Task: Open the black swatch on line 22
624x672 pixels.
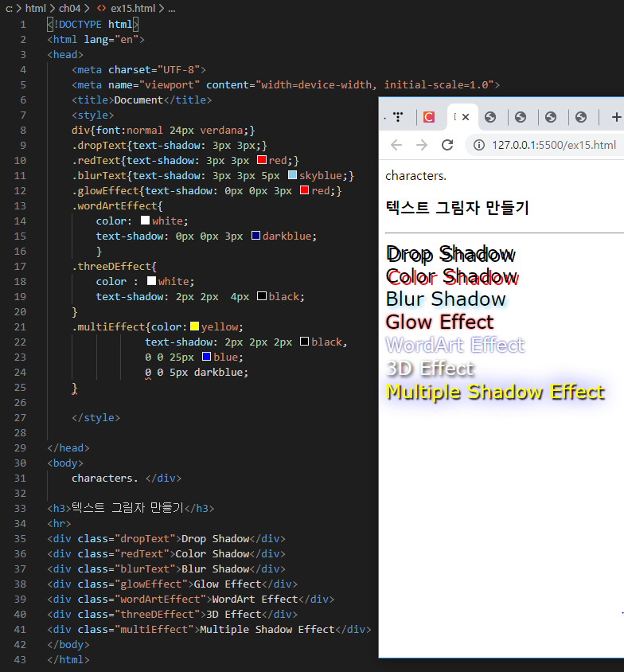Action: click(304, 342)
